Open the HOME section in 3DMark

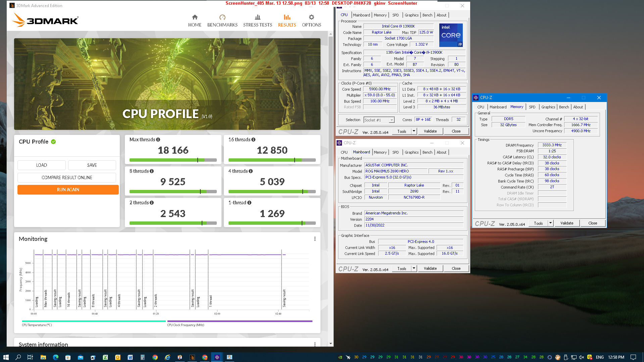click(x=195, y=20)
